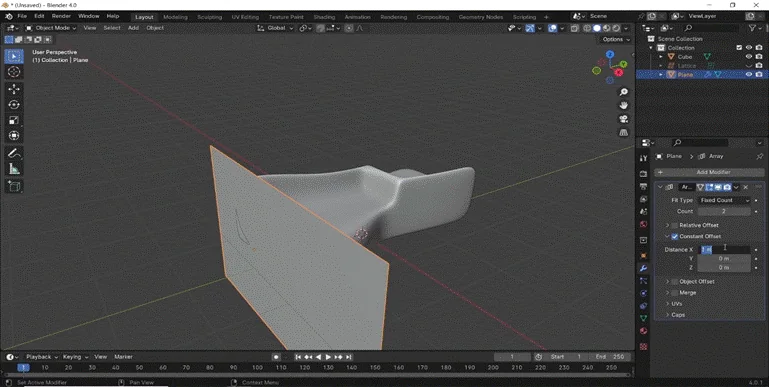Viewport: 769px width, 387px height.
Task: Open the World properties tab
Action: (643, 224)
